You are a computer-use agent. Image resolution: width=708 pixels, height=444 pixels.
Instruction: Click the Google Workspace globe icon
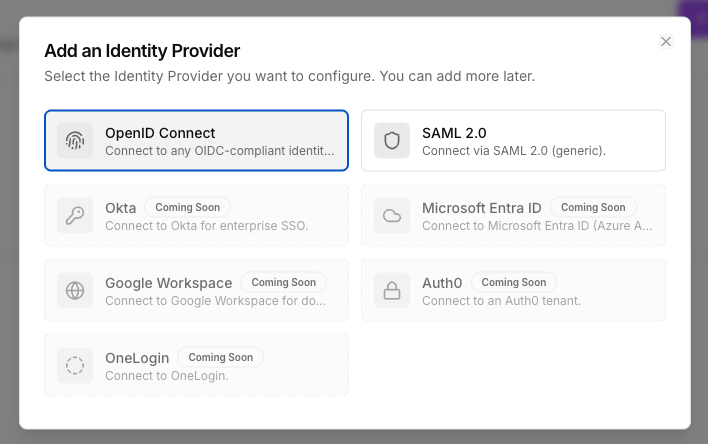pyautogui.click(x=75, y=290)
